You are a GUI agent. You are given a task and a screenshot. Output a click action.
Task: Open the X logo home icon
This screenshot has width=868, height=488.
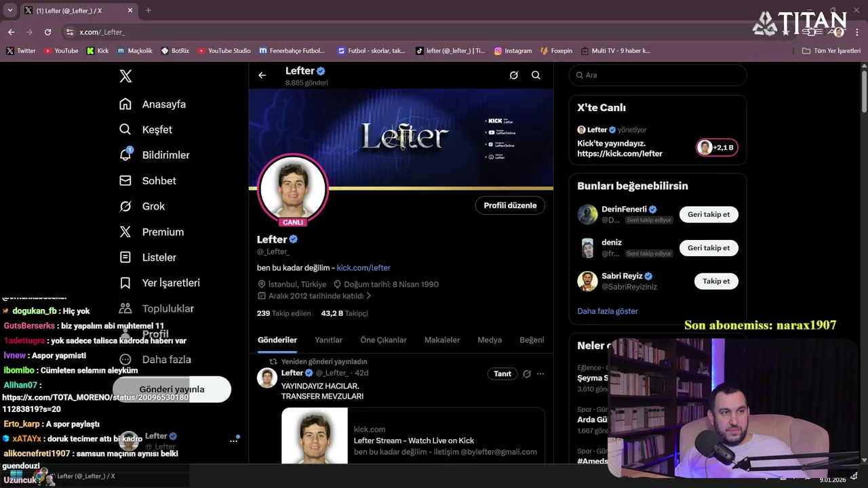[x=125, y=76]
